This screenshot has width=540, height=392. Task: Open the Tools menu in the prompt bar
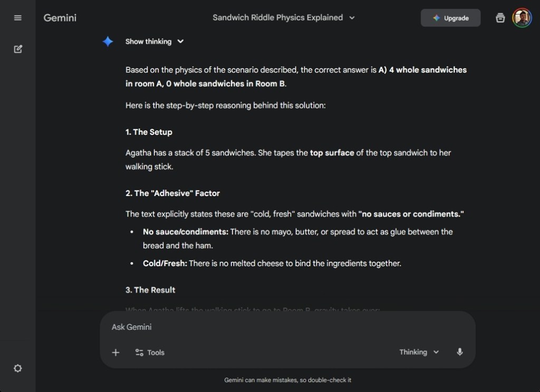click(x=149, y=352)
